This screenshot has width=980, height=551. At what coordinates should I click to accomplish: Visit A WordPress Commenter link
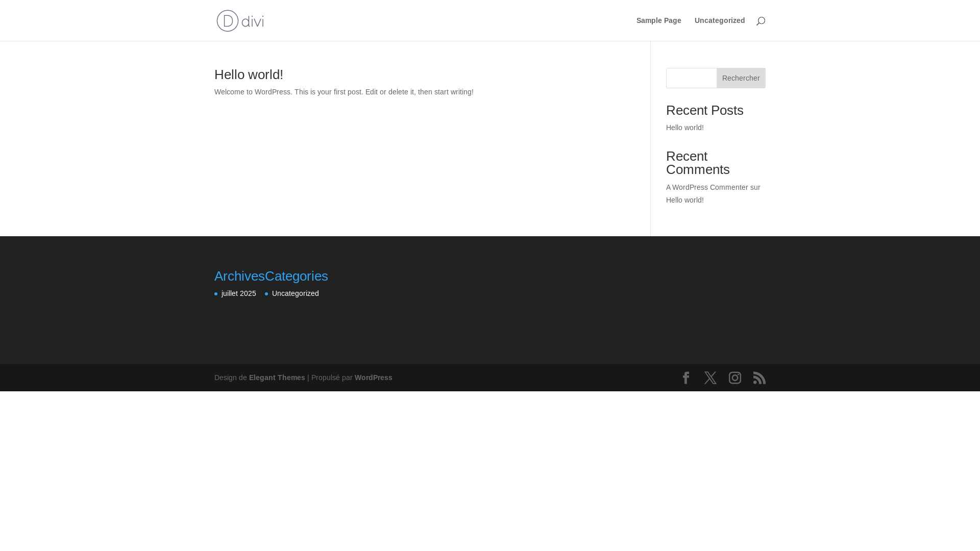pyautogui.click(x=707, y=187)
